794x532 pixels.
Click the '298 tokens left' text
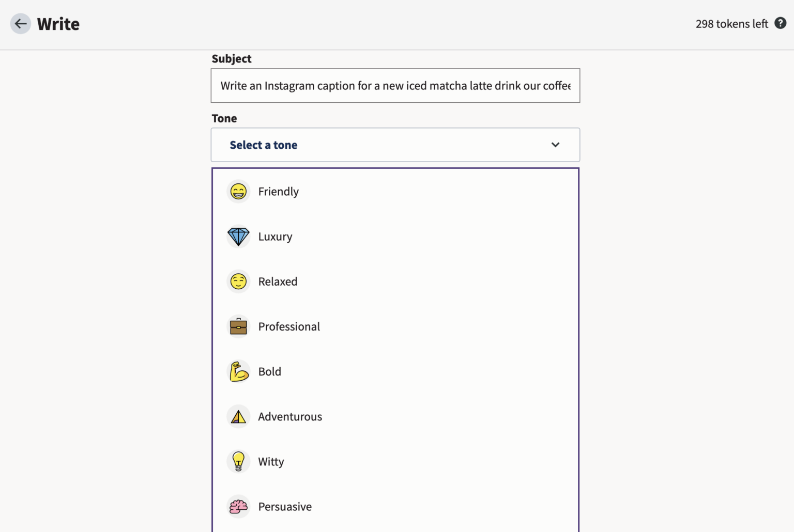pos(731,24)
